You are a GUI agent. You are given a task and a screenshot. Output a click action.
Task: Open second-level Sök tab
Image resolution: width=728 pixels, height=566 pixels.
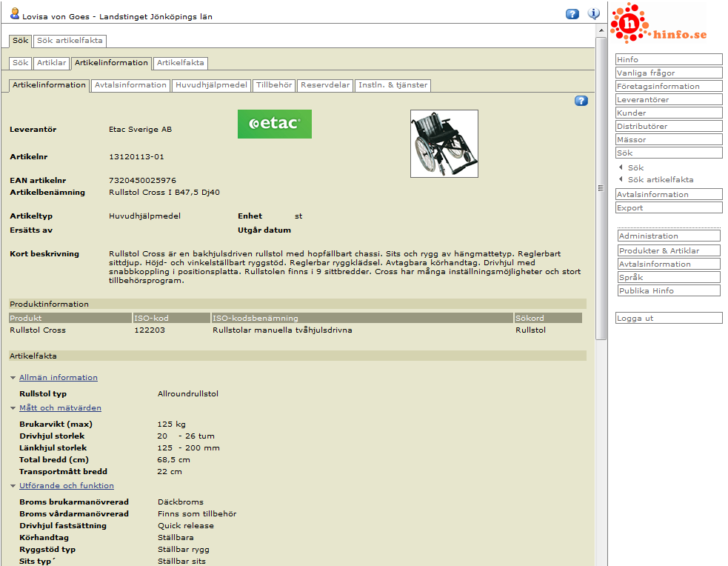21,63
